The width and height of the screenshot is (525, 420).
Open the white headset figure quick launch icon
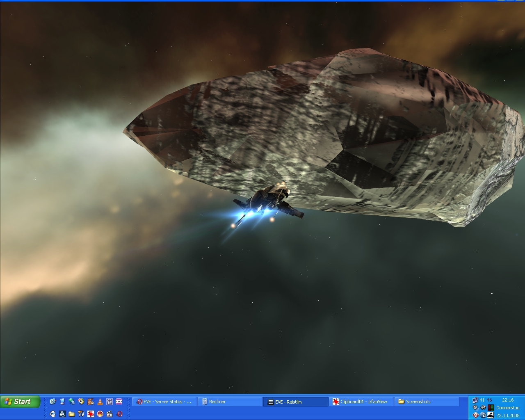(x=52, y=414)
